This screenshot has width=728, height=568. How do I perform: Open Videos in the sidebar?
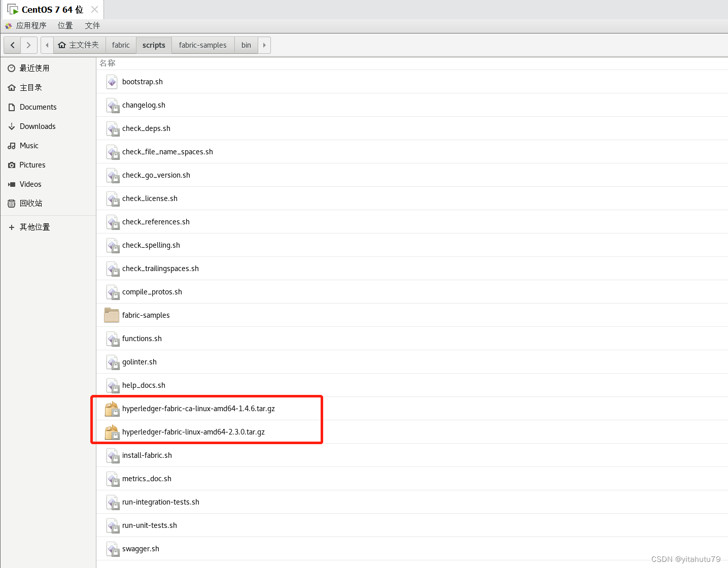pos(48,184)
